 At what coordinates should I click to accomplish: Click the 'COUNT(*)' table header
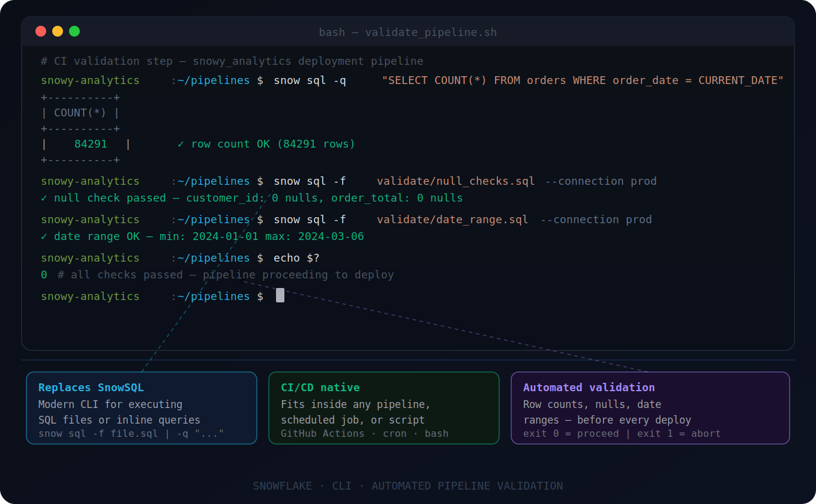coord(80,113)
